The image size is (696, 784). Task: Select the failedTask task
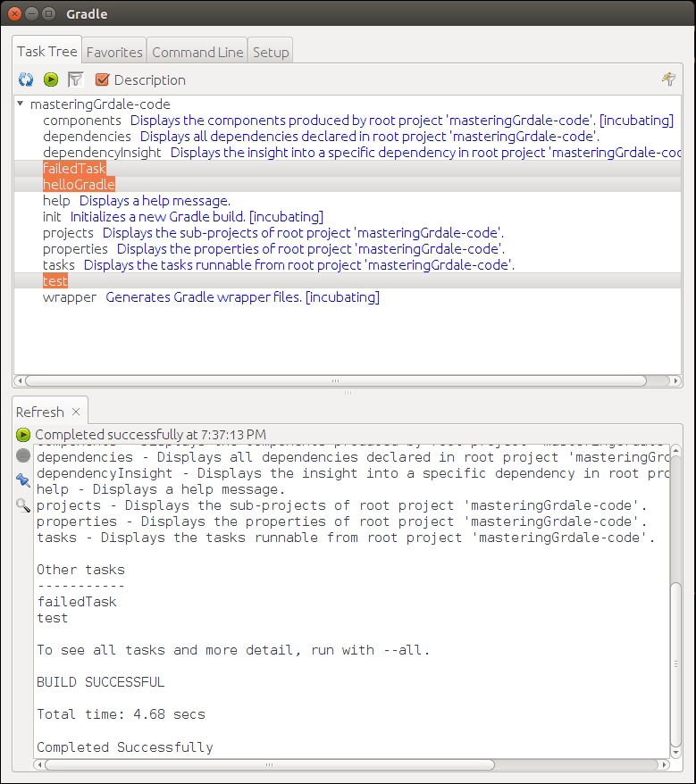coord(74,169)
